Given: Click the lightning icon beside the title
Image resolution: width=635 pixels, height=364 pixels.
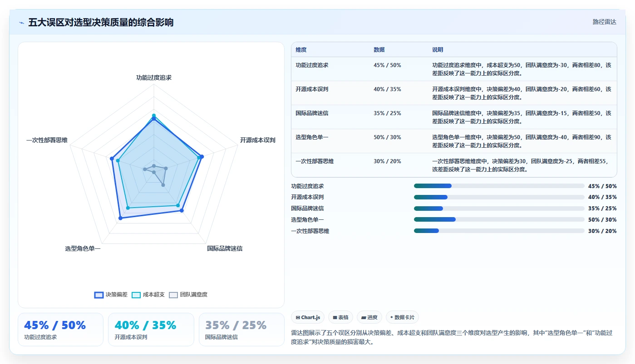Looking at the screenshot, I should click(x=22, y=23).
